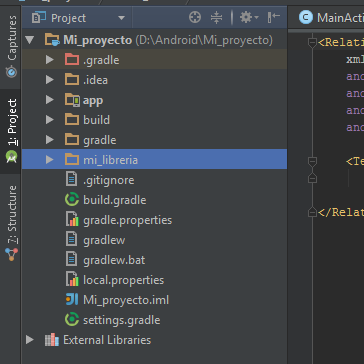Click the local.properties file icon
Image resolution: width=364 pixels, height=364 pixels.
tap(72, 280)
